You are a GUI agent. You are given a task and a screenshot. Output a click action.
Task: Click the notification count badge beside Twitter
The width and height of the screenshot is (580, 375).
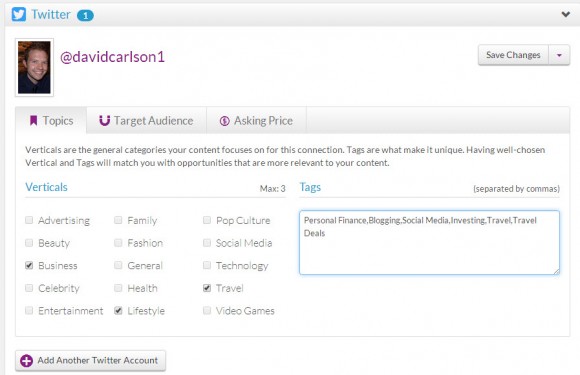[85, 16]
